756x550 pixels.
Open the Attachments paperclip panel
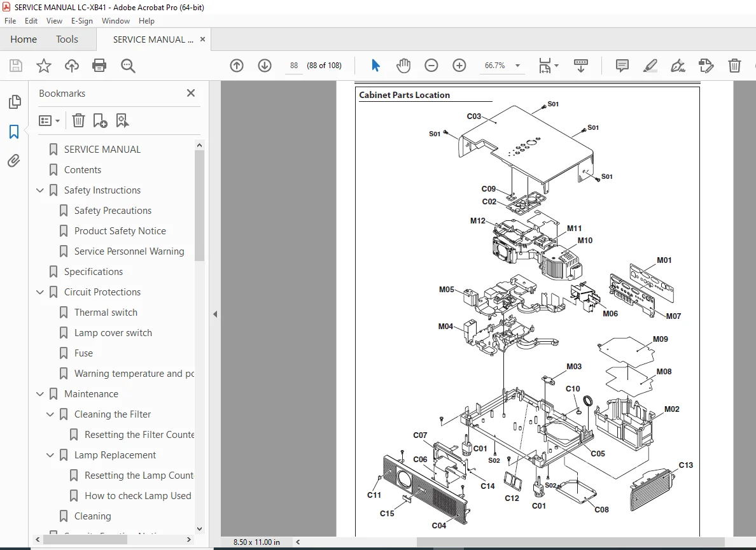pos(14,160)
